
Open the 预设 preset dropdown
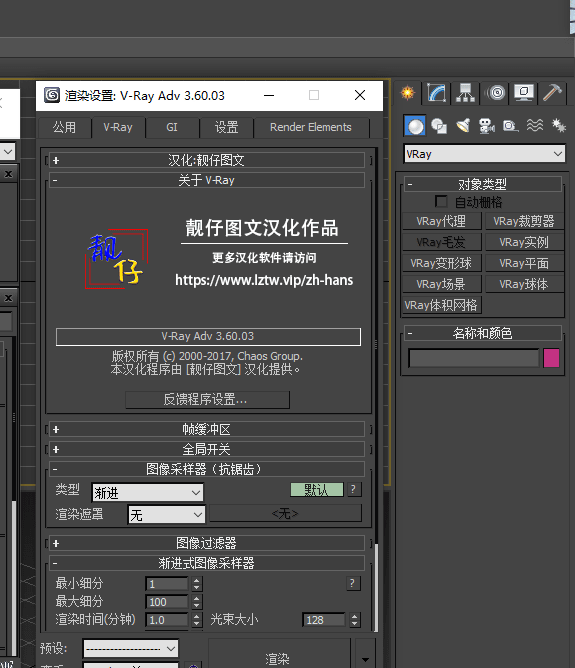coord(131,649)
